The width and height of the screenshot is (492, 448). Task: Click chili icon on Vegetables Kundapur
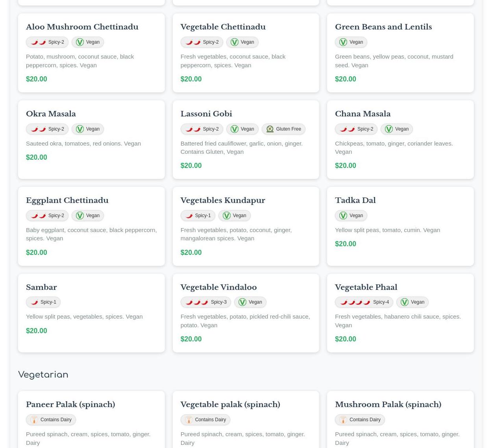[189, 216]
